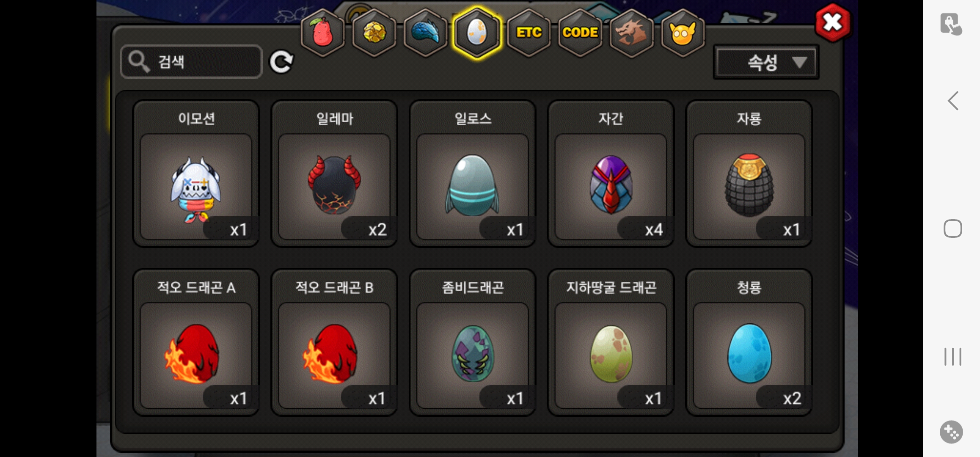
Task: Choose the 청룡 blue egg
Action: coord(749,342)
